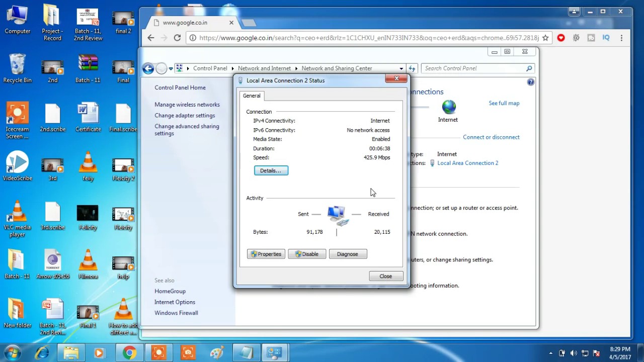This screenshot has width=644, height=362.
Task: Click the Close button in status dialog
Action: (x=386, y=276)
